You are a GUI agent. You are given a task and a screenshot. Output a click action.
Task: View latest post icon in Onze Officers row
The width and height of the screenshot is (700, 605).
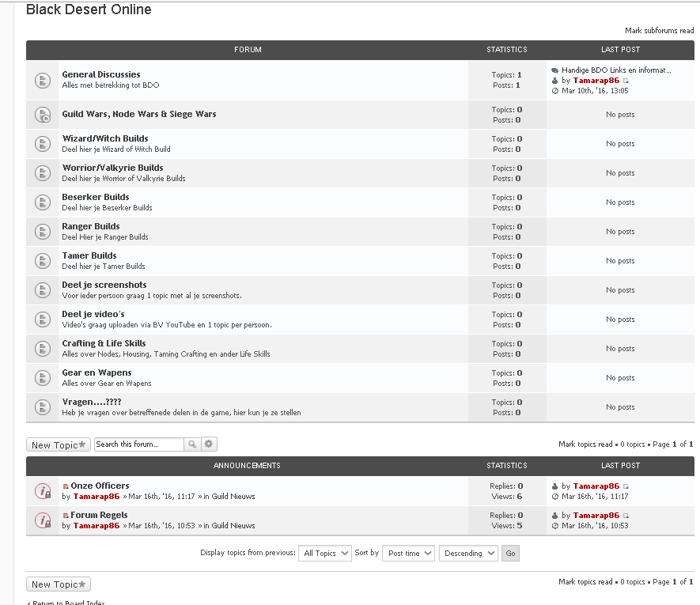coord(626,486)
